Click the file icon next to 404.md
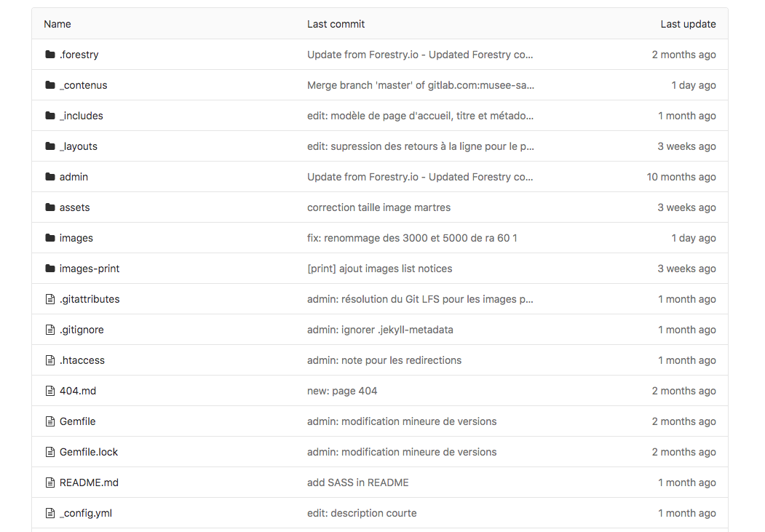The image size is (765, 532). coord(50,391)
